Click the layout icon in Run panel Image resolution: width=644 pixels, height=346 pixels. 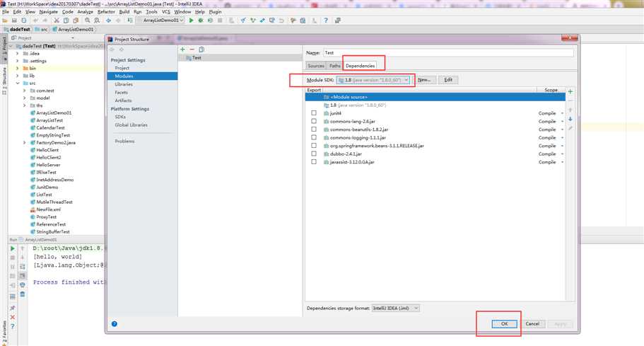[12, 296]
